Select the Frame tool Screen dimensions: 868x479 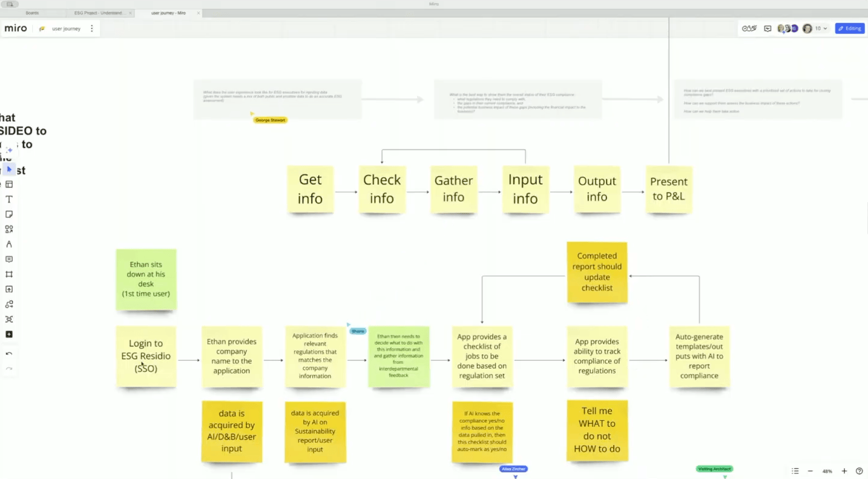click(x=9, y=274)
